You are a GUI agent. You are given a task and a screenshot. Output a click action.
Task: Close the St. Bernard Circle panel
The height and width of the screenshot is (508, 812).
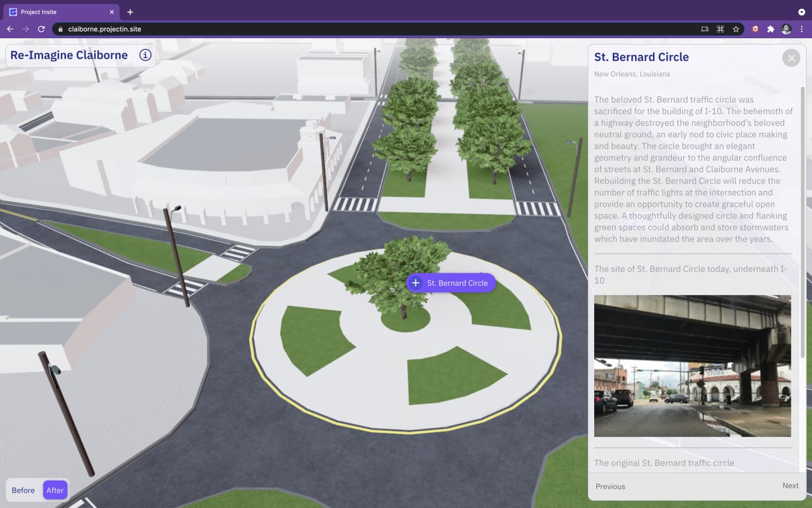(791, 58)
